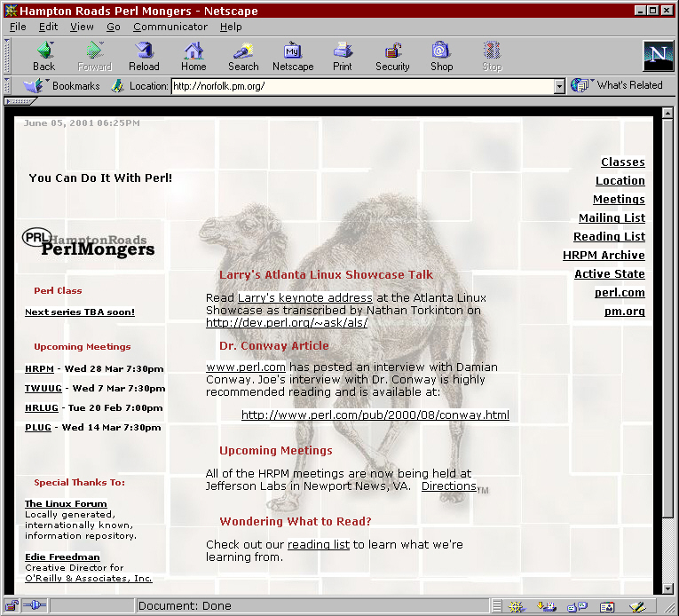Click the Next series TBA soon! link
679x616 pixels.
point(80,312)
